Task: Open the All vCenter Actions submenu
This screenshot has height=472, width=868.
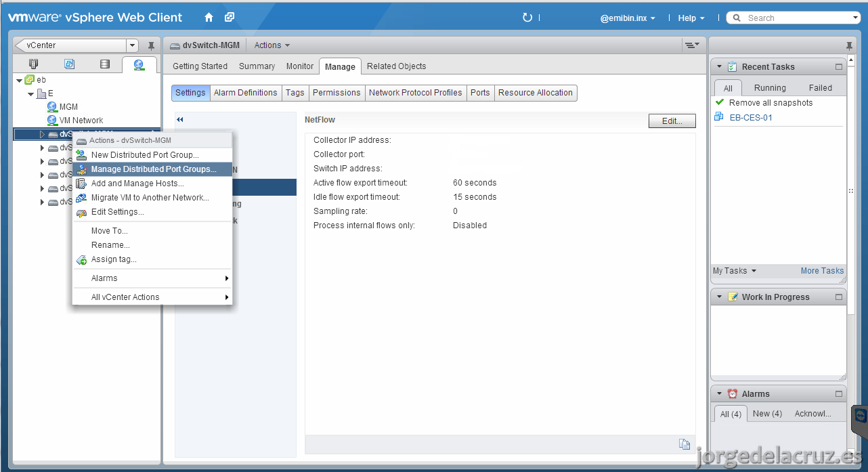Action: [x=152, y=297]
